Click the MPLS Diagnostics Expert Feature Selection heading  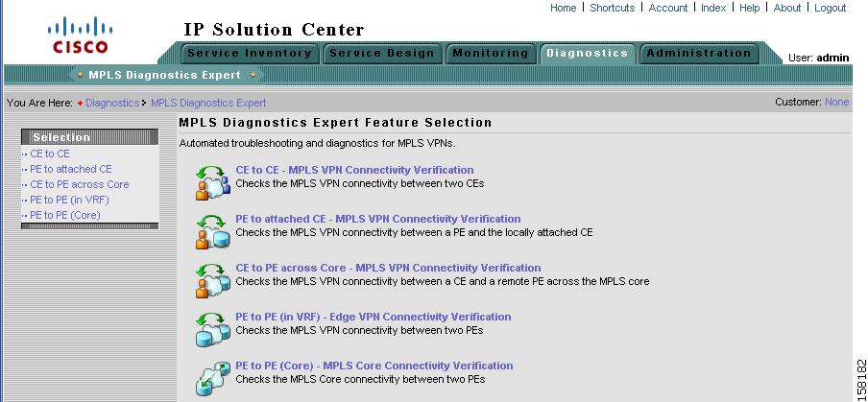pos(335,123)
